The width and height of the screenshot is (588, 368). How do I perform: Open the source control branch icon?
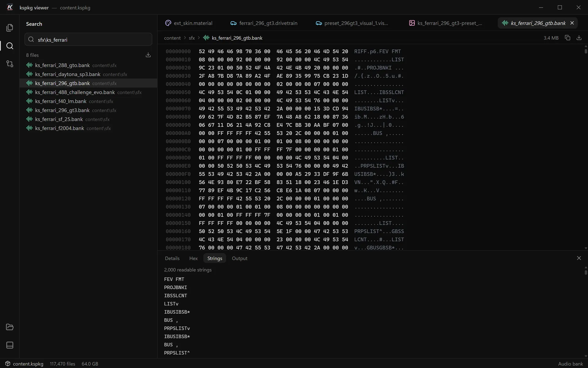[10, 64]
